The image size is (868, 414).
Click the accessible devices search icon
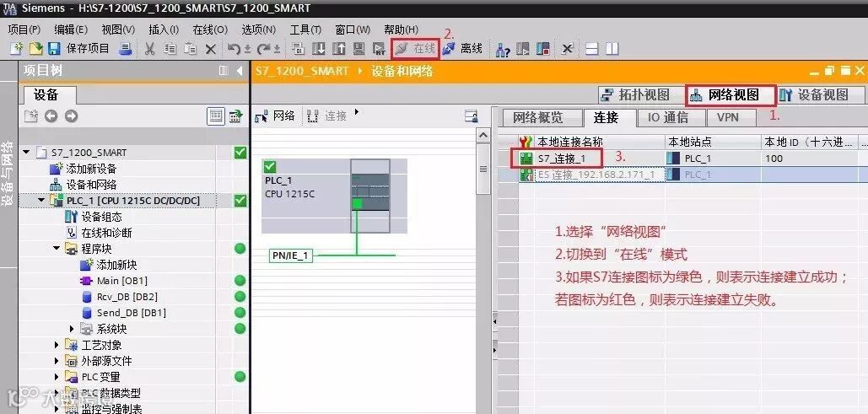503,49
